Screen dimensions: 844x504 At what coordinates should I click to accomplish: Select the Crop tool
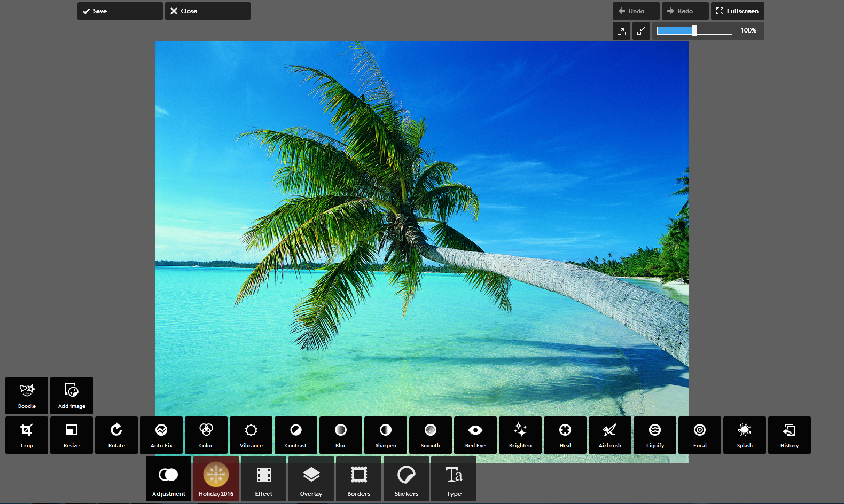coord(27,435)
